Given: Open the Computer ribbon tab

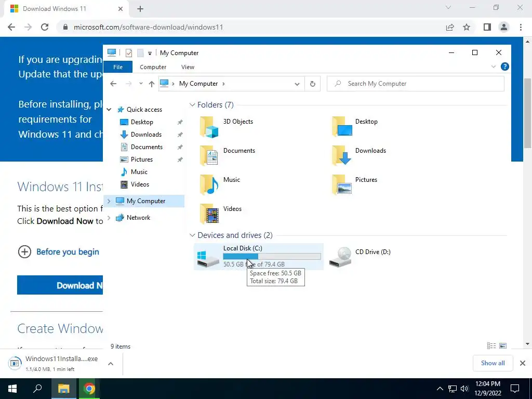Looking at the screenshot, I should pyautogui.click(x=153, y=67).
